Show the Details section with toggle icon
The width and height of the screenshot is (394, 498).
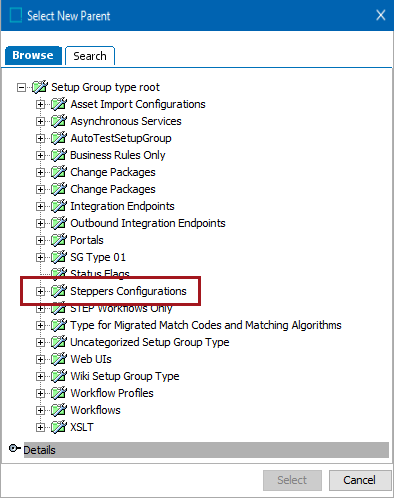tap(14, 449)
